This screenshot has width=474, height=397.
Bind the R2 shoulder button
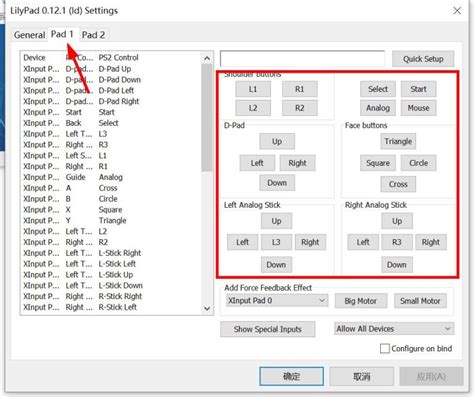pos(300,108)
